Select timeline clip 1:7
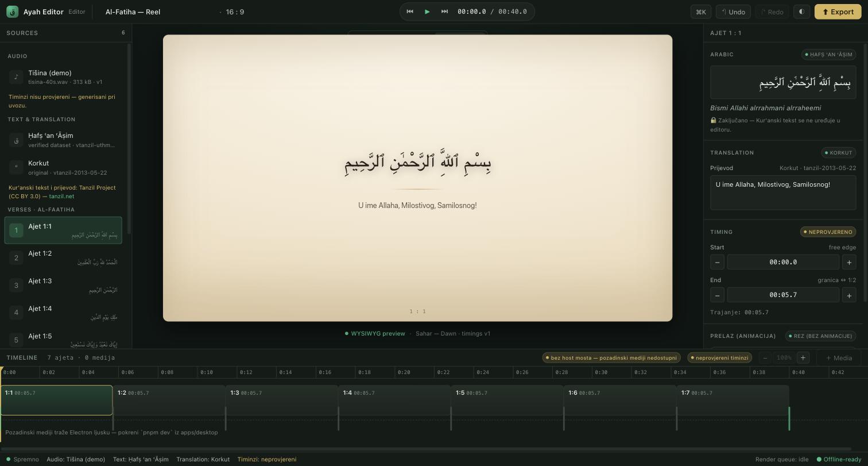868x466 pixels. click(x=733, y=400)
